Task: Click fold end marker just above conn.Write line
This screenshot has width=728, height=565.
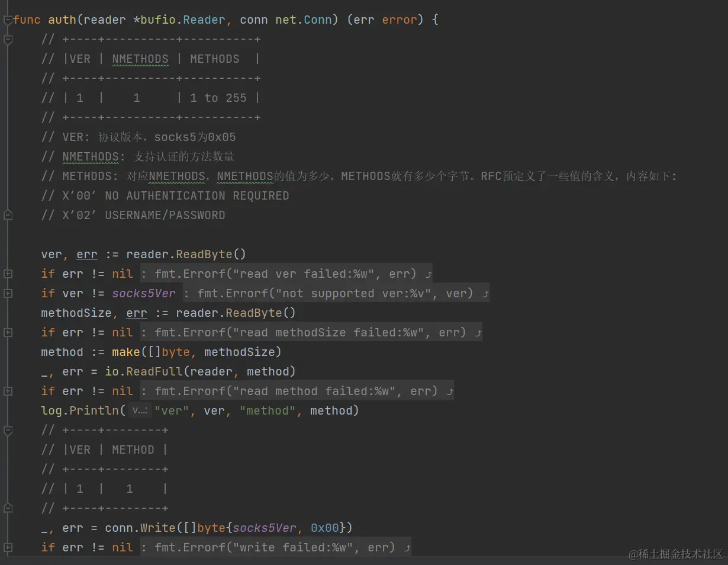Action: (x=8, y=509)
